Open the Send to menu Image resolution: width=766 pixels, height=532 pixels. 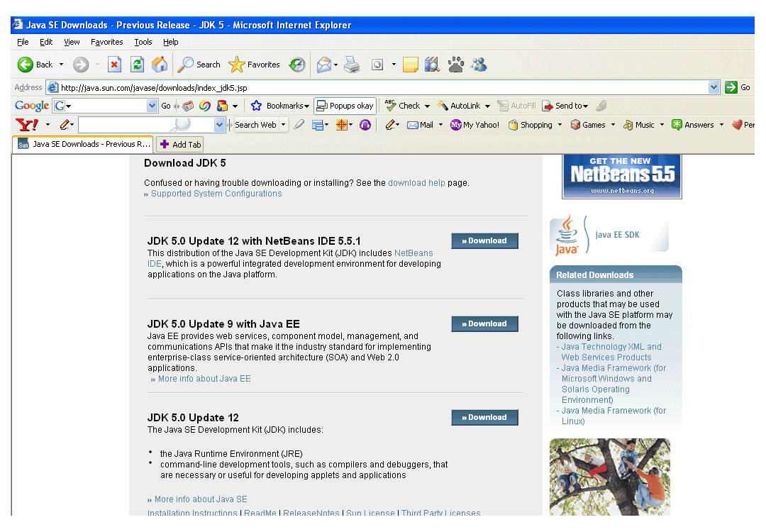566,106
